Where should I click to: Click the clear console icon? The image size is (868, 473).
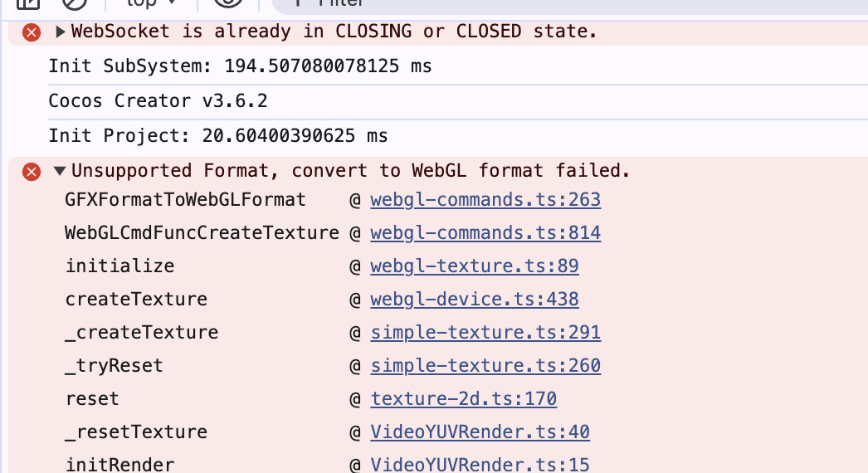click(75, 3)
